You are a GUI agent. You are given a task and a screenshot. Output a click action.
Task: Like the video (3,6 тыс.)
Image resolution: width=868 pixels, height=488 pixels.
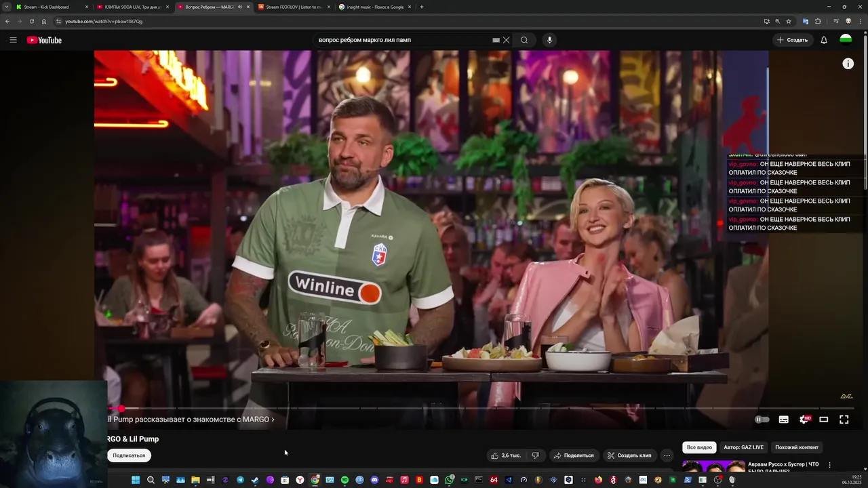point(506,455)
